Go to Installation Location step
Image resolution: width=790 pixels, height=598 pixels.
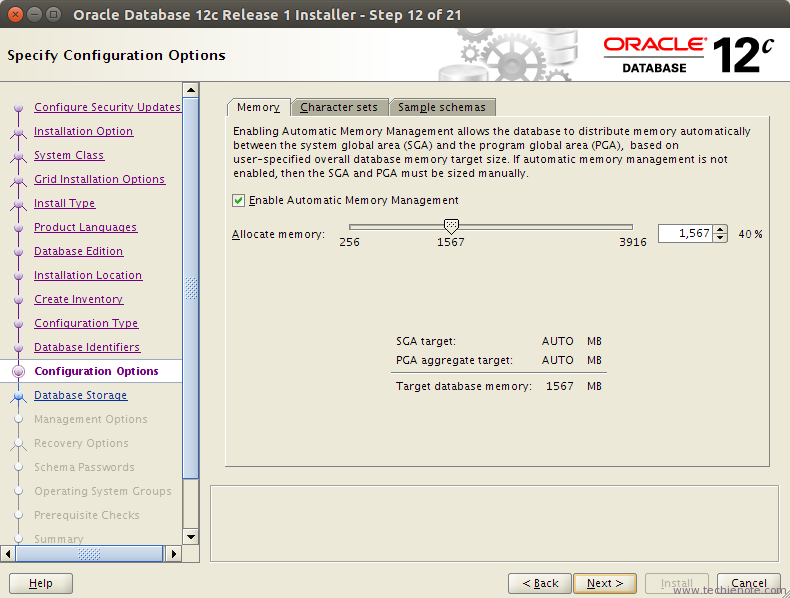tap(88, 275)
